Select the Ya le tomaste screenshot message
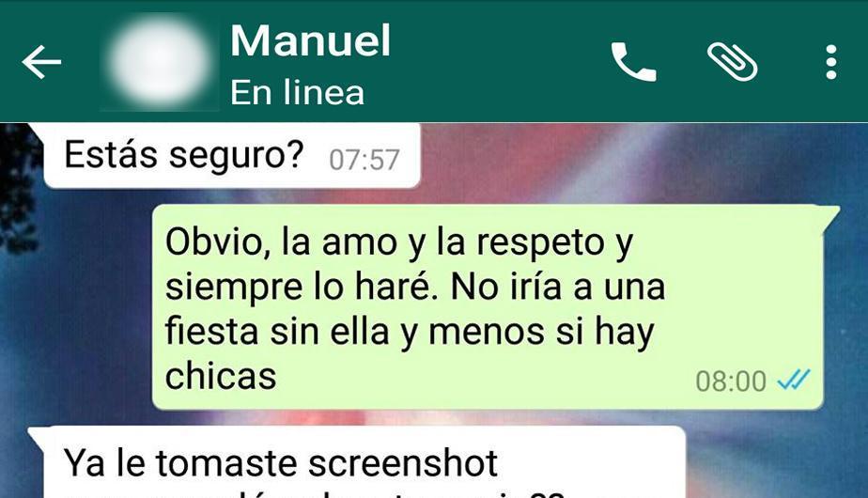 pyautogui.click(x=357, y=462)
